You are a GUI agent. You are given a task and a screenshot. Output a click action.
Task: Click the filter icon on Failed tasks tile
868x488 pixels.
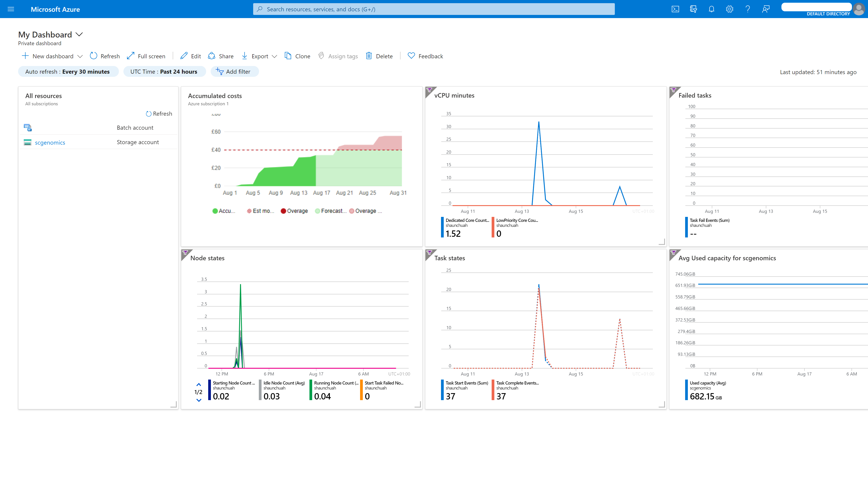(x=673, y=90)
